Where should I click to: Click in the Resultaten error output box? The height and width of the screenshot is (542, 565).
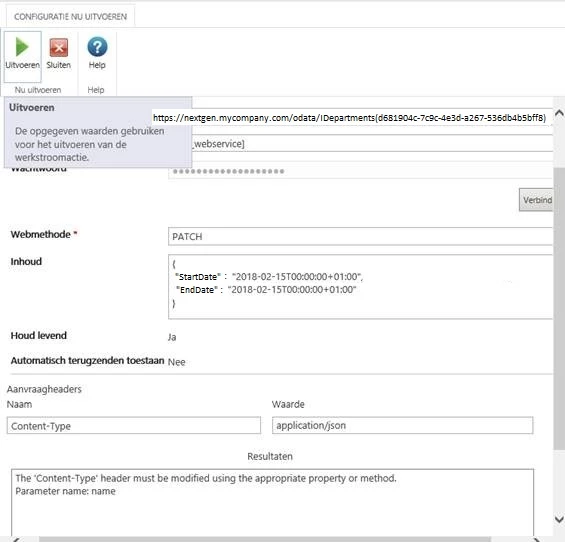pyautogui.click(x=272, y=502)
